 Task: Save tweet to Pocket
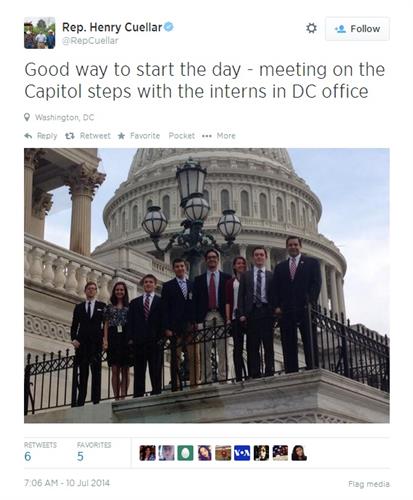point(182,136)
